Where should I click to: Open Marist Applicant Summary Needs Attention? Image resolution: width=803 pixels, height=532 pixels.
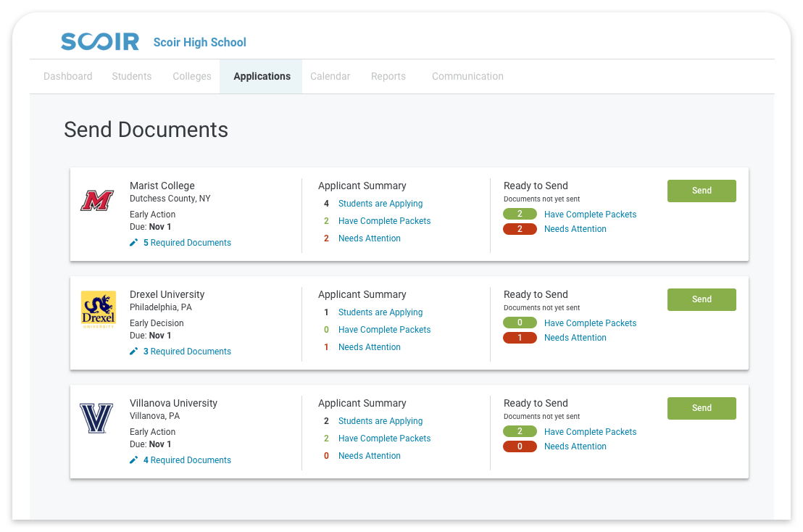[370, 238]
